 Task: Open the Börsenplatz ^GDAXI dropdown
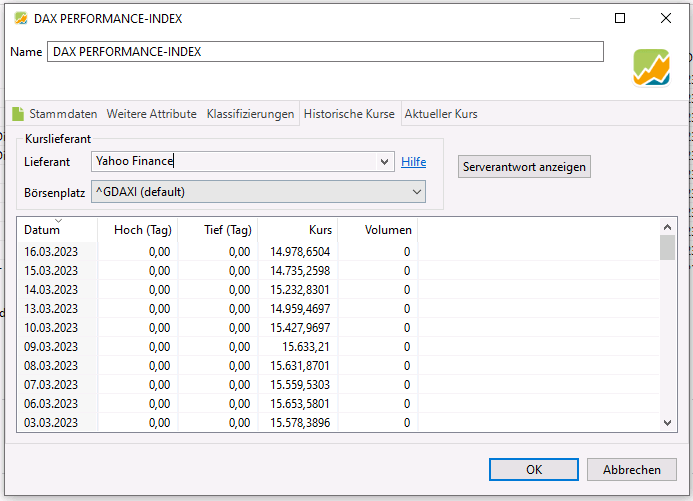click(x=259, y=192)
